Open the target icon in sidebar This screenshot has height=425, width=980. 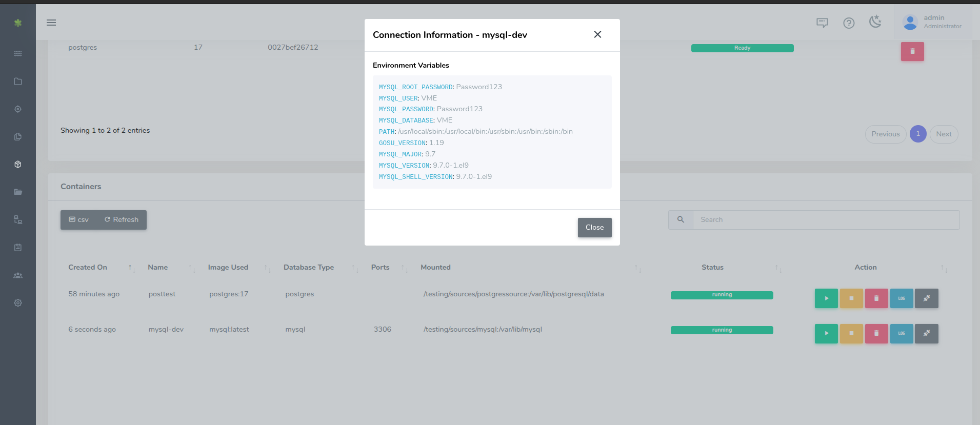pyautogui.click(x=18, y=109)
